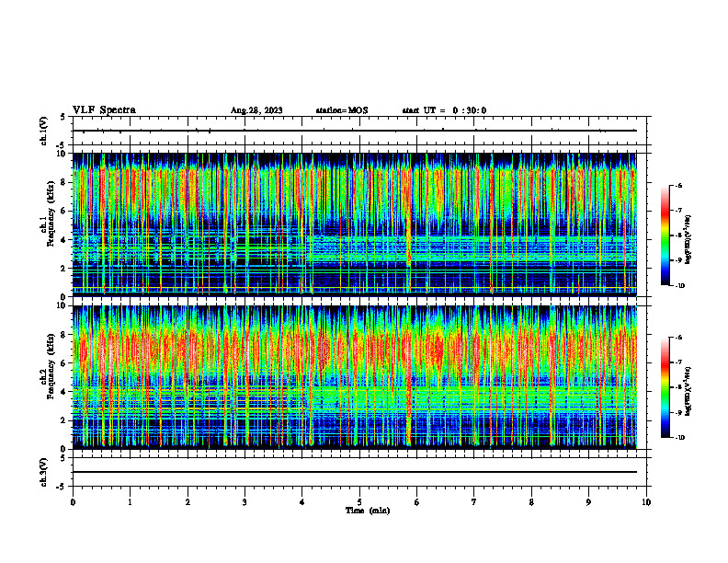Click the ch.1 color bar gradient
728x563 pixels.
(x=665, y=236)
